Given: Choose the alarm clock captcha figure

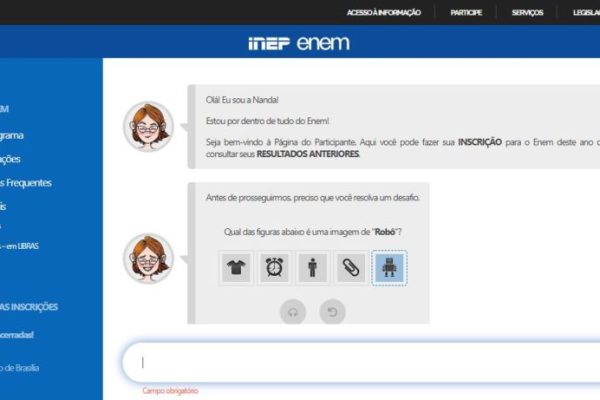Looking at the screenshot, I should pyautogui.click(x=274, y=268).
